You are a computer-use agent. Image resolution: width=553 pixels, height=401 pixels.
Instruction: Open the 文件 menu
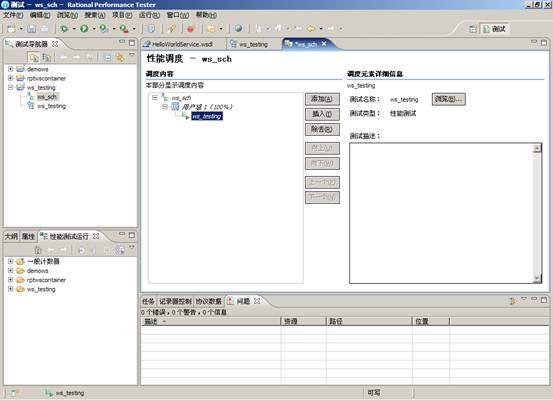[x=13, y=15]
